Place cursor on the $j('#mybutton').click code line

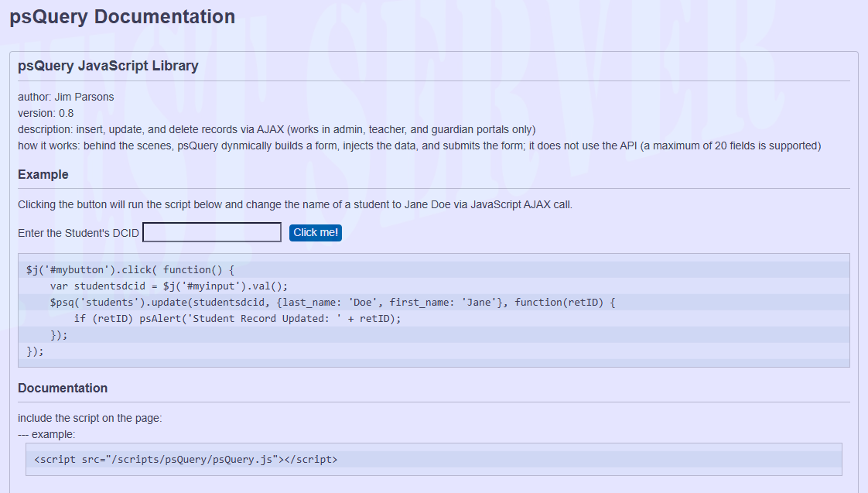click(x=129, y=270)
